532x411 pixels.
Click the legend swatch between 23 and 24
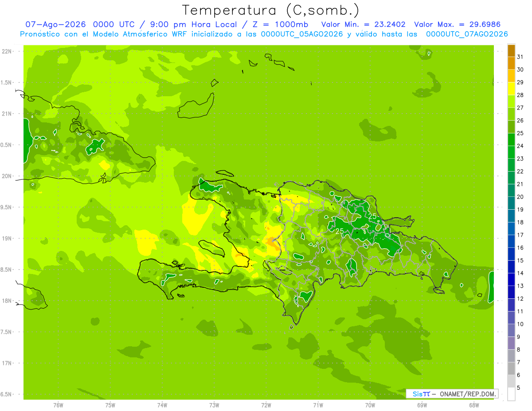coord(511,153)
